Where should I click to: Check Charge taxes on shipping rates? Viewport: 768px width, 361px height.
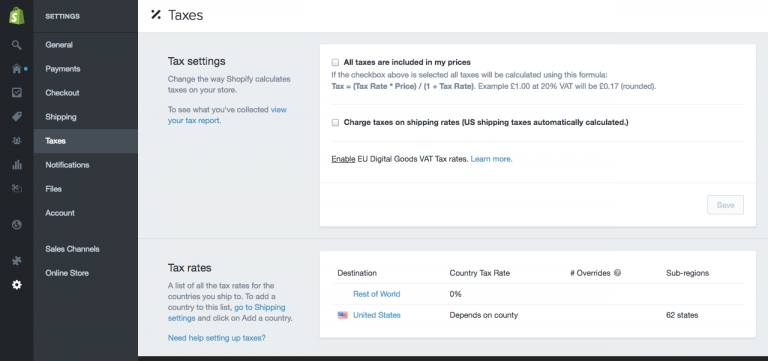(x=335, y=122)
